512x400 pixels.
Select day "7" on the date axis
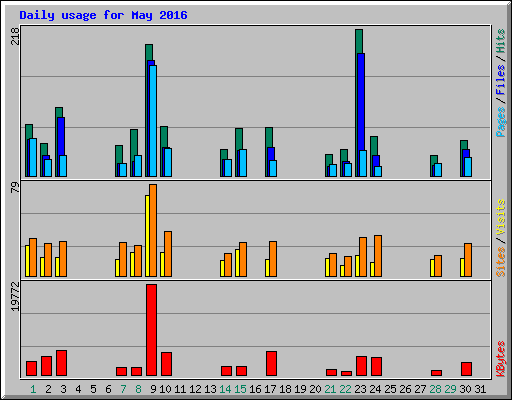[x=123, y=389]
